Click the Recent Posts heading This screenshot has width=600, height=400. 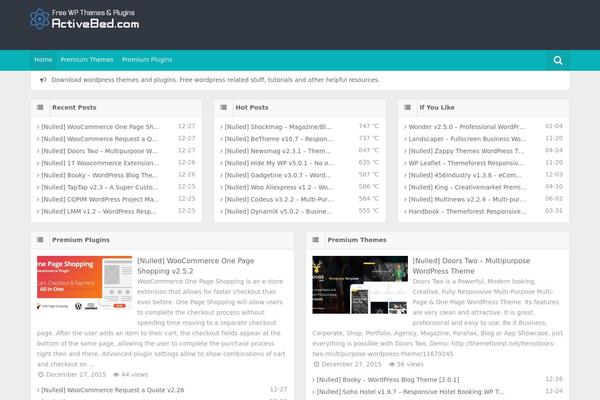(x=74, y=108)
